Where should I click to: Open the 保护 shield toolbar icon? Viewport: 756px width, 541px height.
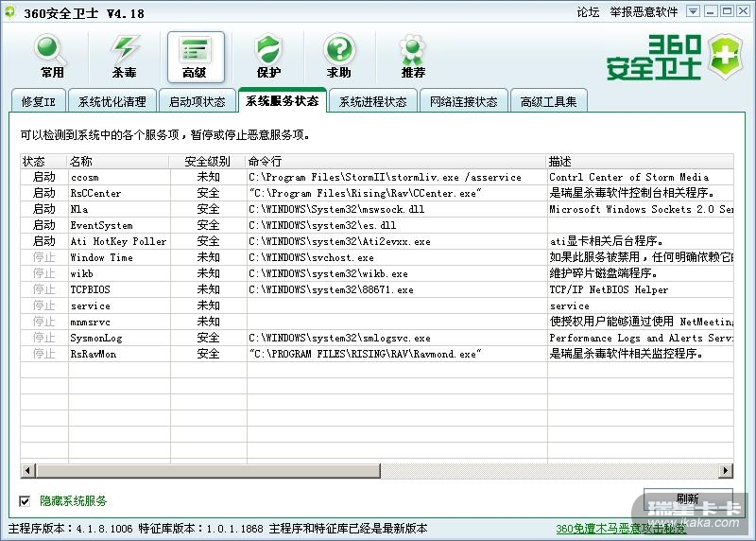click(x=268, y=57)
